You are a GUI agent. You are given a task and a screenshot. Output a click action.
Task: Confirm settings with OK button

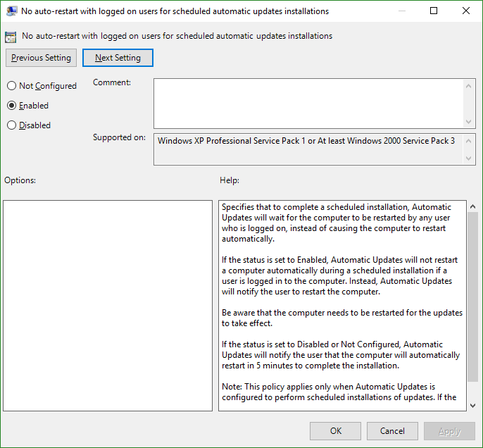coord(335,431)
